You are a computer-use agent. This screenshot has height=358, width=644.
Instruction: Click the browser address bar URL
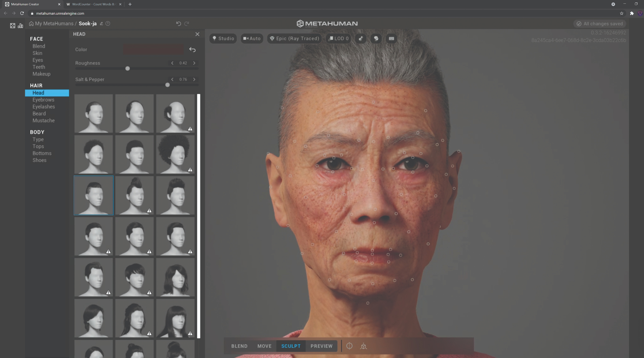pos(60,13)
